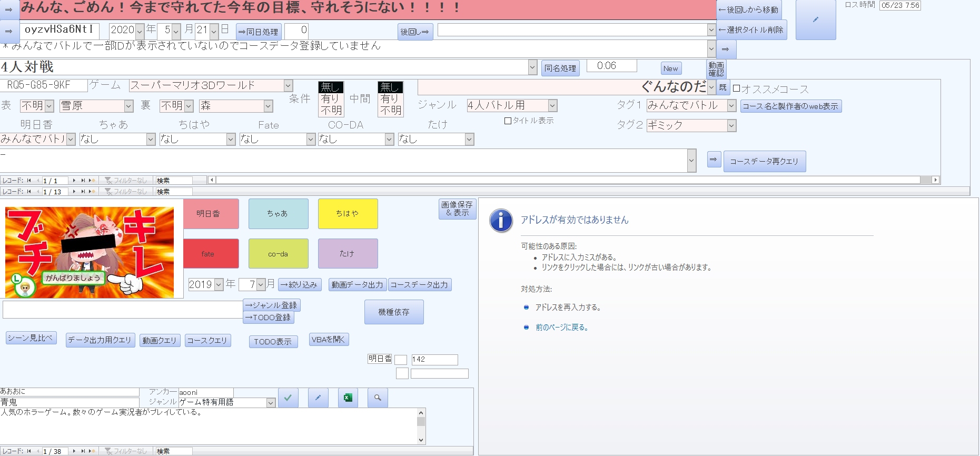Open the 2019 year filter dropdown
This screenshot has height=456, width=980.
click(219, 285)
